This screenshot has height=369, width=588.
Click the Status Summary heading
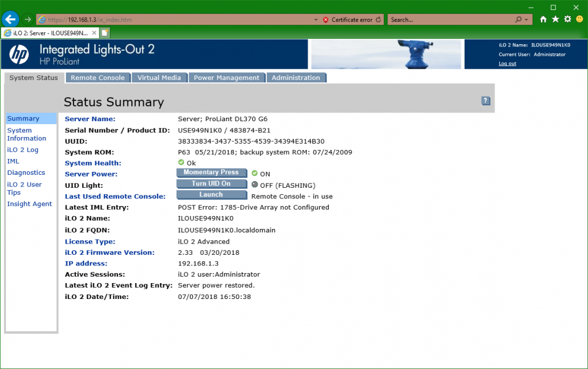coord(113,102)
